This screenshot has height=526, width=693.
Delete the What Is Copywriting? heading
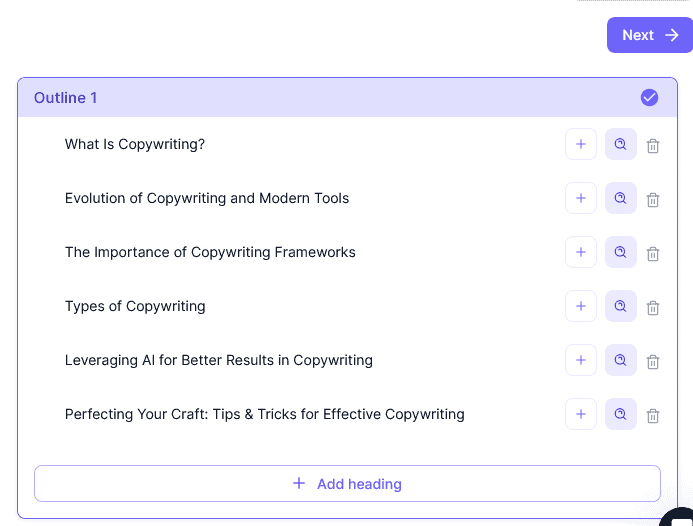coord(653,146)
